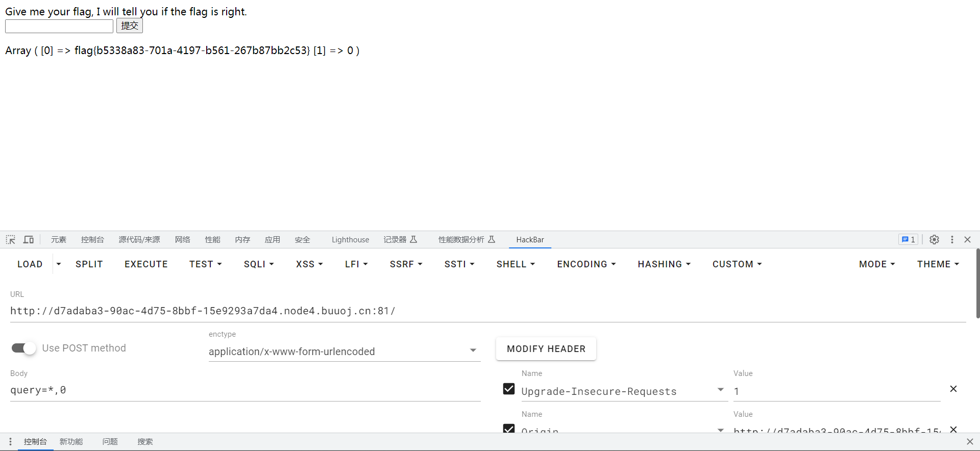Open the ENCODING dropdown menu
The image size is (980, 451).
(586, 264)
